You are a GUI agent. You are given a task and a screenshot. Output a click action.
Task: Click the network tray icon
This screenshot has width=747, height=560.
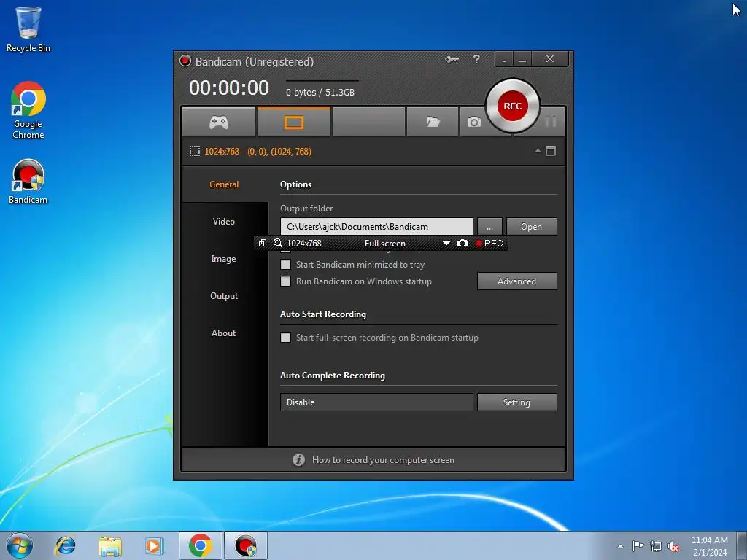click(x=656, y=546)
